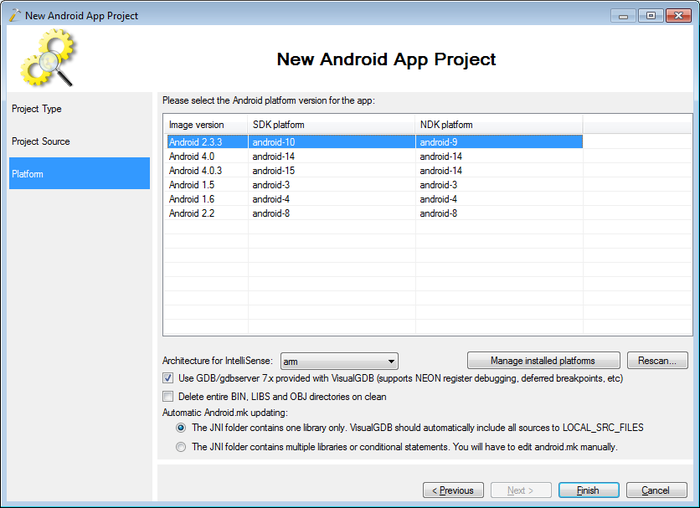Open the Architecture for IntelliSense dropdown
The height and width of the screenshot is (508, 700).
[x=339, y=361]
